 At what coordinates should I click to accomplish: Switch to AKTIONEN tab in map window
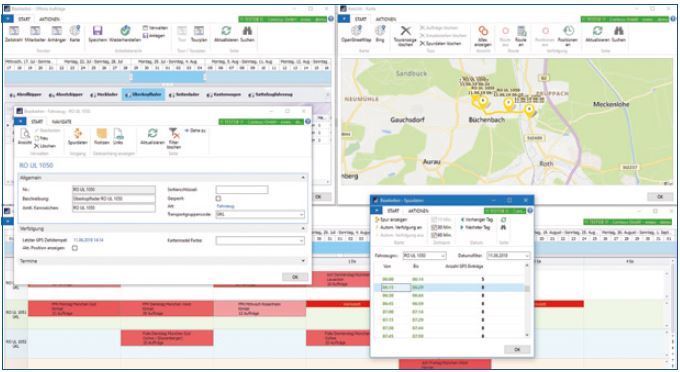pos(386,19)
